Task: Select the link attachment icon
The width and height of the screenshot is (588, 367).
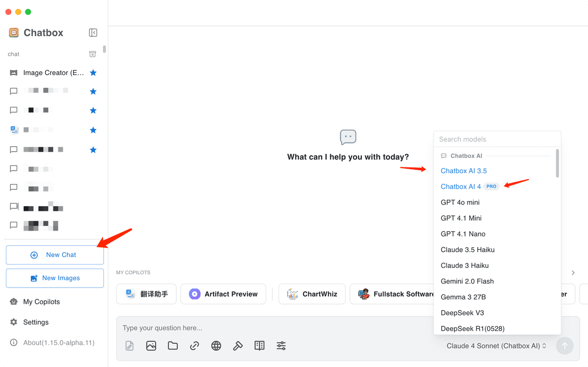Action: tap(194, 345)
